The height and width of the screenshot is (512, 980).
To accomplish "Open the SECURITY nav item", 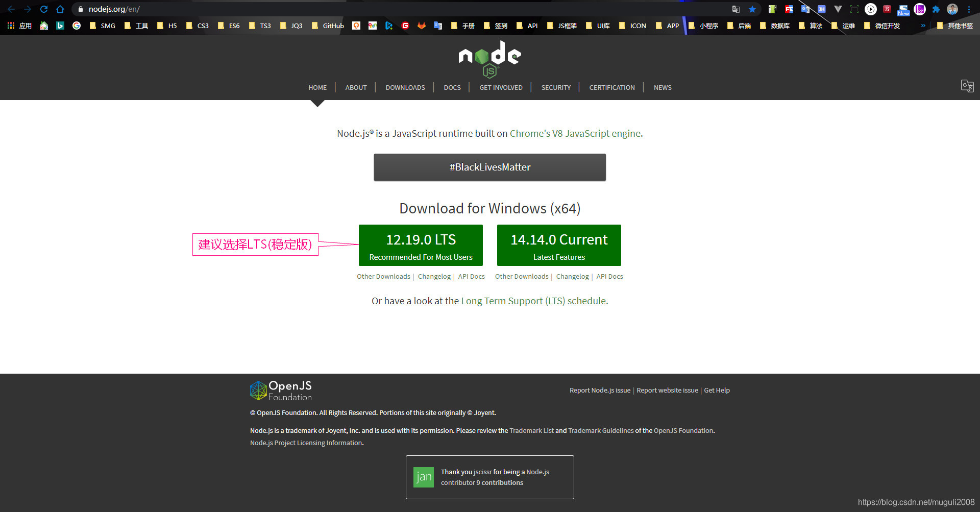I will coord(556,88).
